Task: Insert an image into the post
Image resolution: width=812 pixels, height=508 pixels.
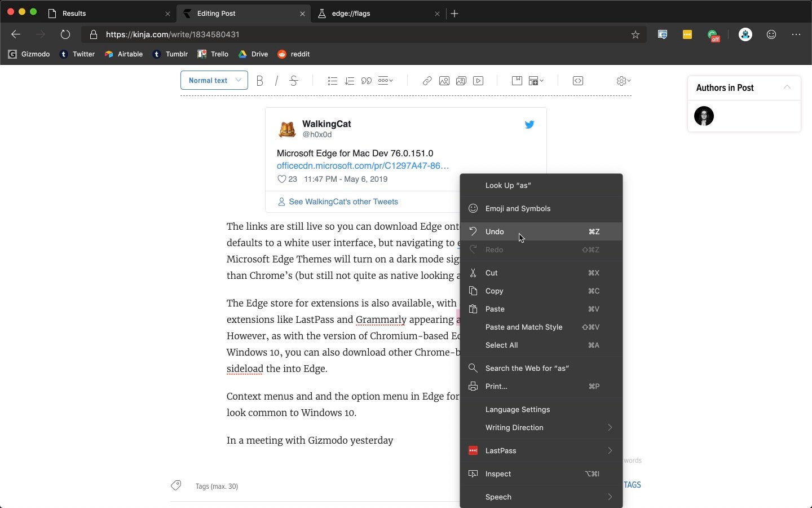Action: (x=444, y=81)
